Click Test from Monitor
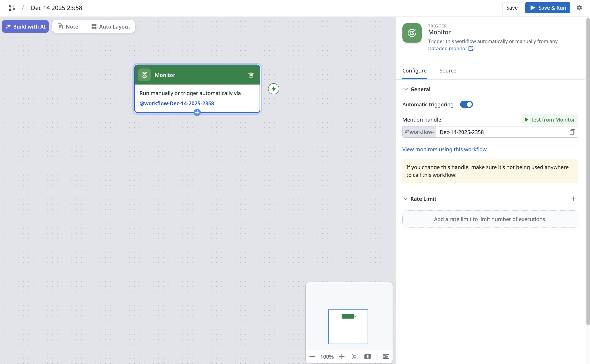 550,120
